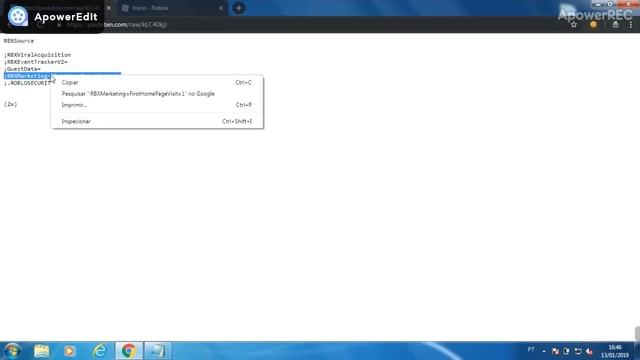Open File Explorer from the taskbar
Screen dimensions: 640x360
click(x=42, y=351)
